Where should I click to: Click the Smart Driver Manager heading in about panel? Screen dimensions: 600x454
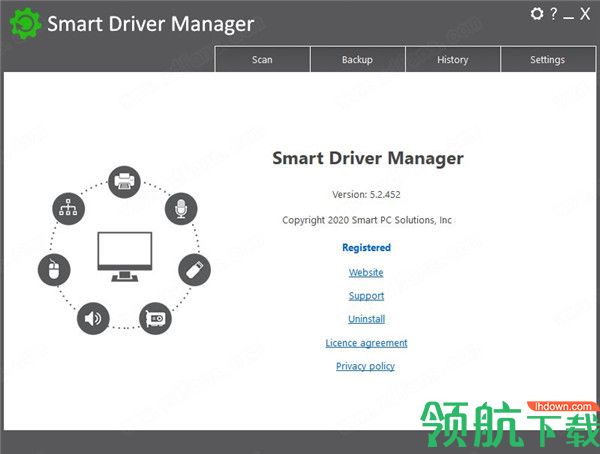[x=368, y=158]
